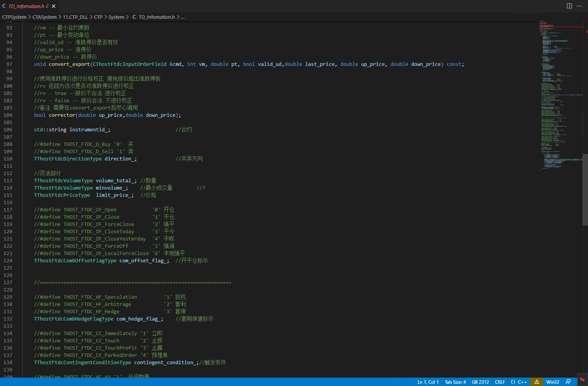
Task: Open 11.CTP_DLL breadcrumb folder
Action: coord(75,17)
